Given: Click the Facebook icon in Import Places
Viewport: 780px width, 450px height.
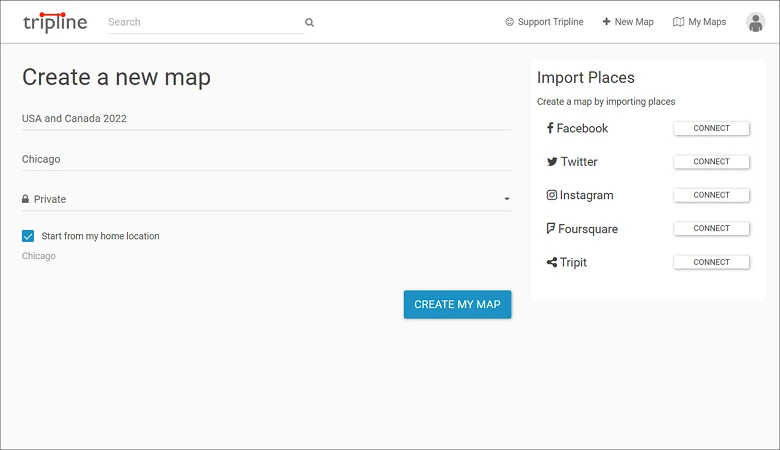Looking at the screenshot, I should click(550, 128).
